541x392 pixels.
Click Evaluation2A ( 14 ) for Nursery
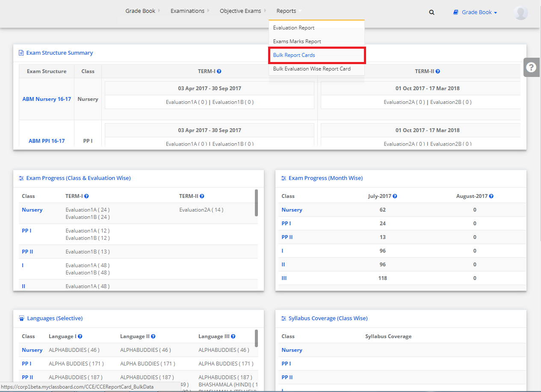pyautogui.click(x=201, y=210)
